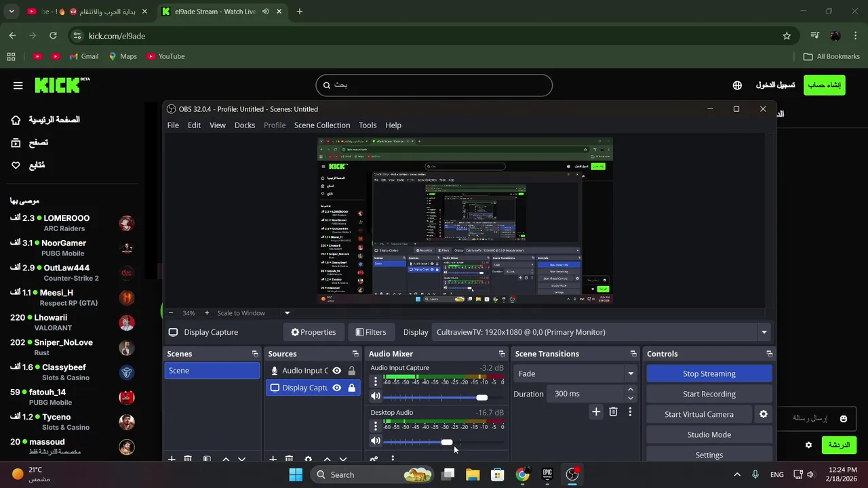Click Start Virtual Camera button
The image size is (868, 488).
tap(698, 414)
